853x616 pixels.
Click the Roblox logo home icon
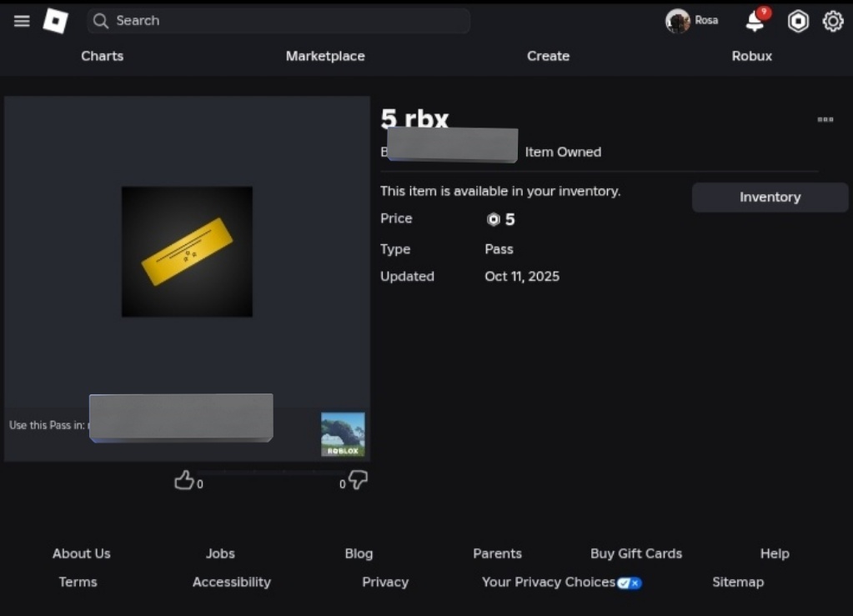[x=56, y=21]
